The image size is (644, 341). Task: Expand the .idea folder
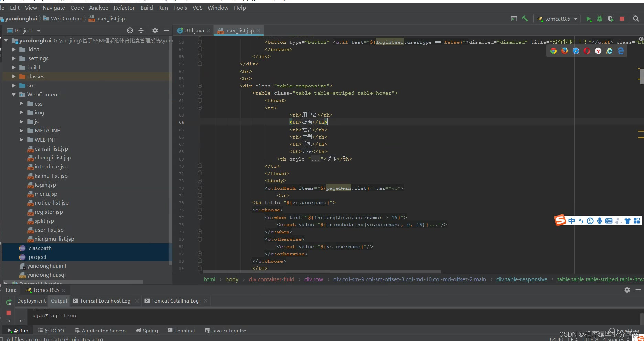tap(14, 49)
